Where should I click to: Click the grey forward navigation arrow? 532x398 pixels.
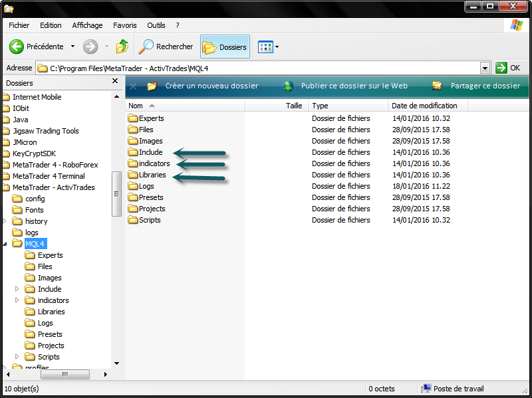pos(90,47)
